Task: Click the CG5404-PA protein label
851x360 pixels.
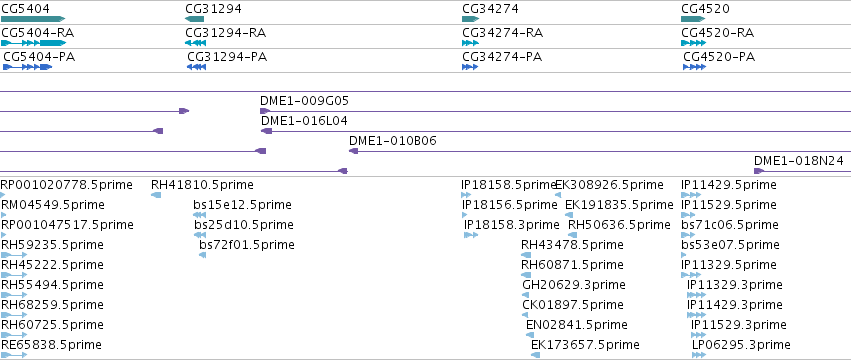Action: coord(39,57)
